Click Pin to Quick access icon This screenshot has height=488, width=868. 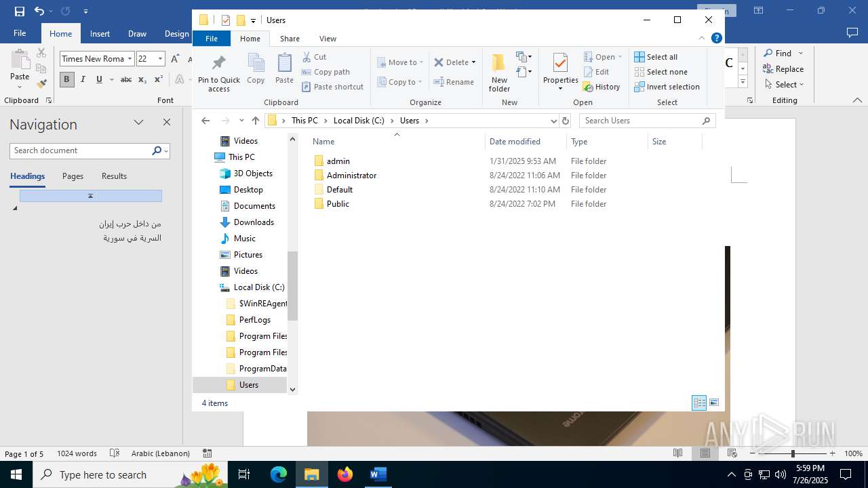point(219,73)
